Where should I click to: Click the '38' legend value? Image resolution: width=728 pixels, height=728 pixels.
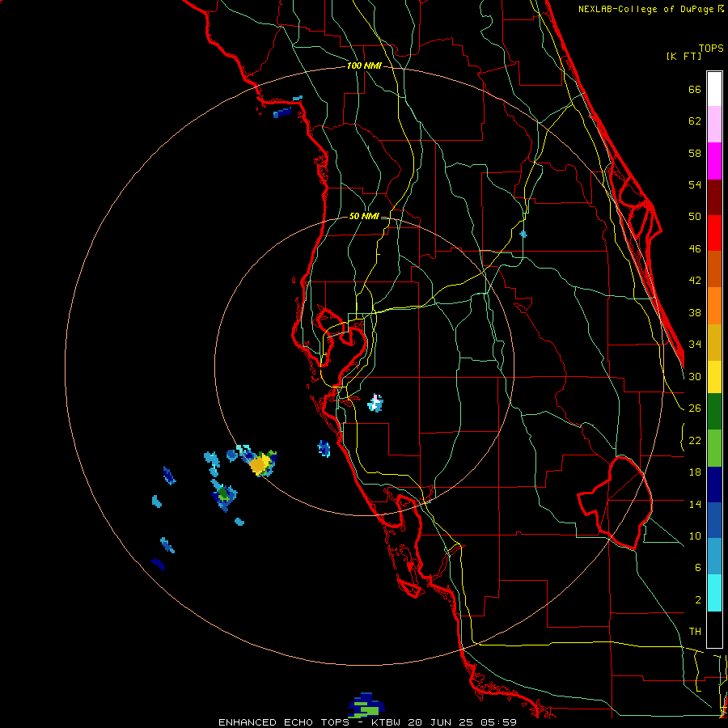(x=695, y=312)
